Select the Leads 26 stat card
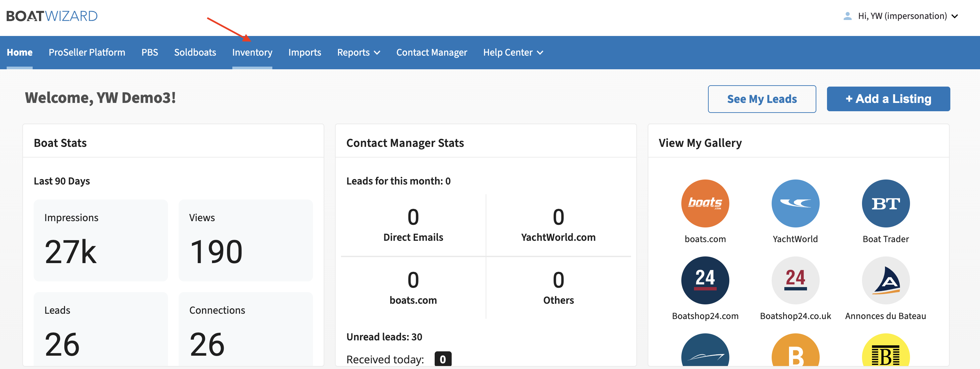This screenshot has width=980, height=369. tap(100, 329)
